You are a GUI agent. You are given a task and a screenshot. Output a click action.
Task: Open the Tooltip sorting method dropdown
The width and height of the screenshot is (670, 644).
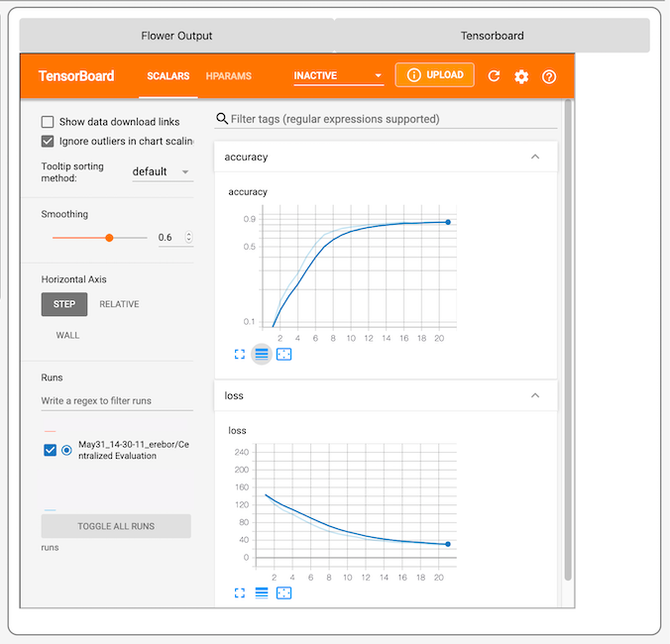[x=163, y=171]
